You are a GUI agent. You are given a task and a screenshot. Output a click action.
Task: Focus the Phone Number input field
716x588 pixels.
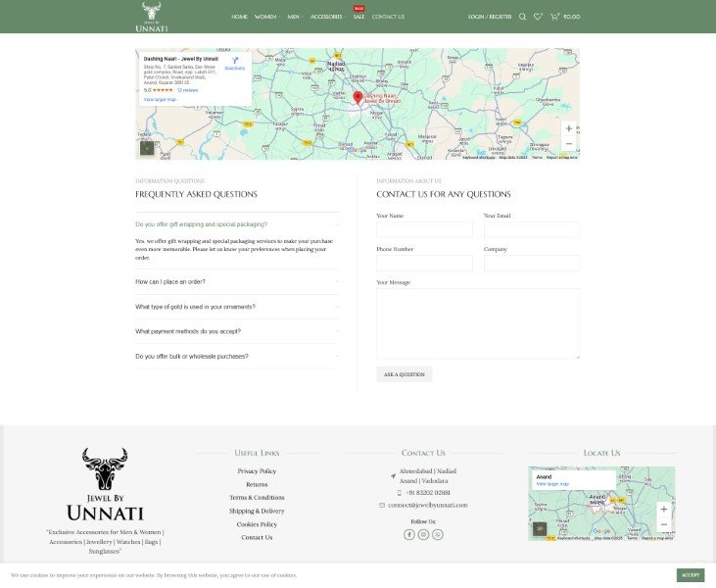click(x=424, y=264)
